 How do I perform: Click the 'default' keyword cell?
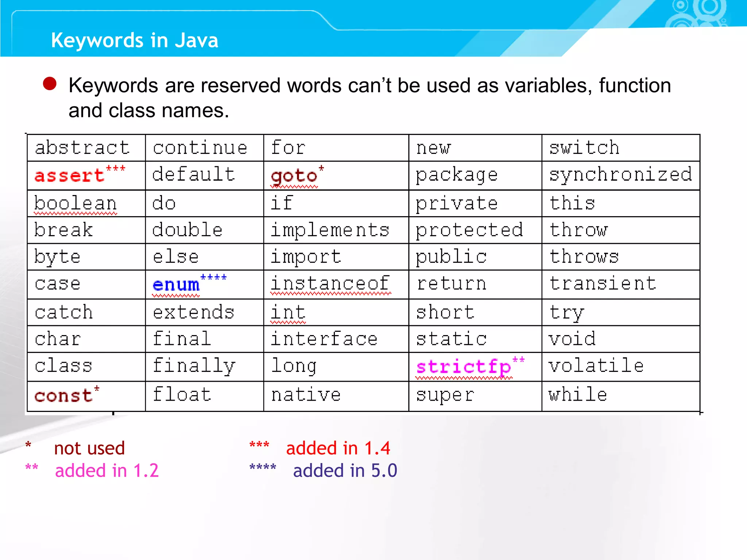tap(205, 175)
